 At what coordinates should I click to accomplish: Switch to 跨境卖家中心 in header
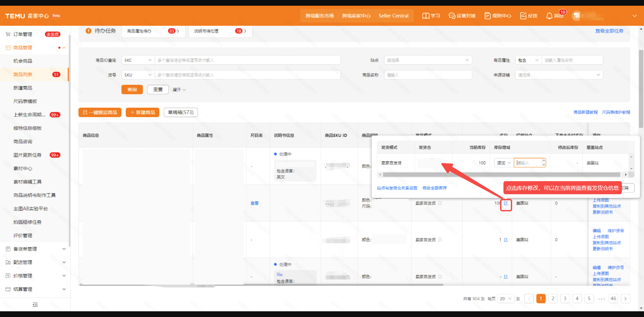pos(356,16)
